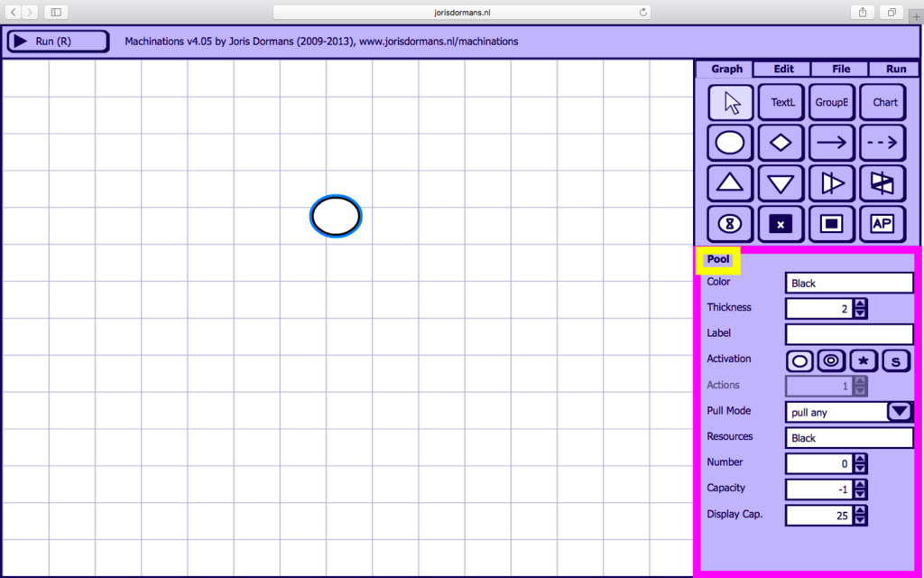Increase the Thickness value
Screen dimensions: 924x578
click(860, 303)
